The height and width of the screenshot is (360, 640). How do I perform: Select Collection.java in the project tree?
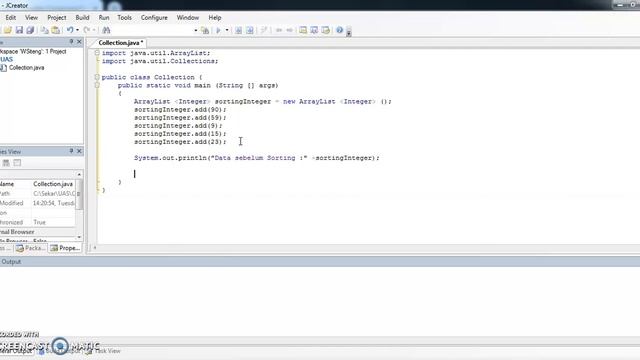[27, 68]
